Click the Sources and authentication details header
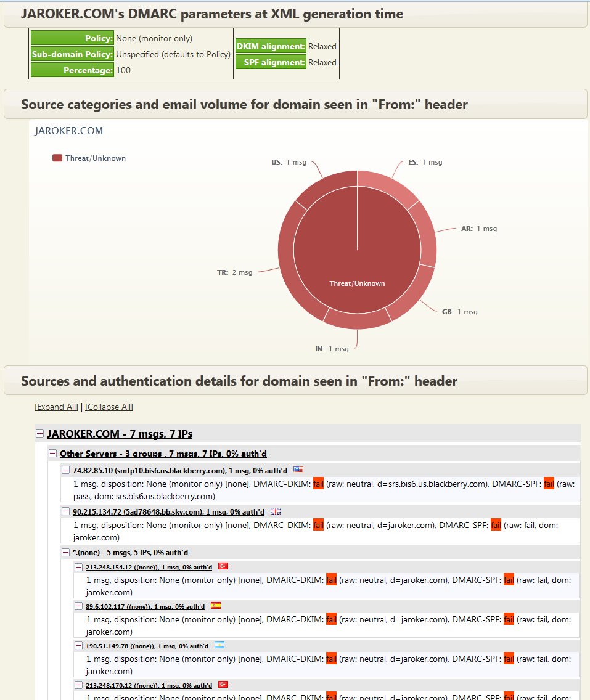 click(239, 381)
